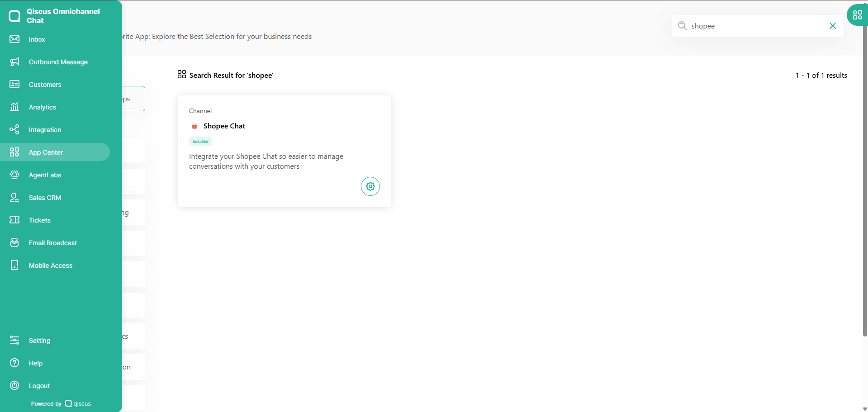
Task: Click the Shopee Chat app title
Action: [224, 126]
